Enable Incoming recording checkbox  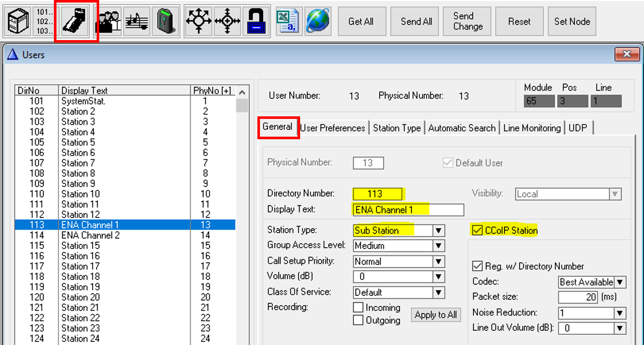[x=358, y=308]
